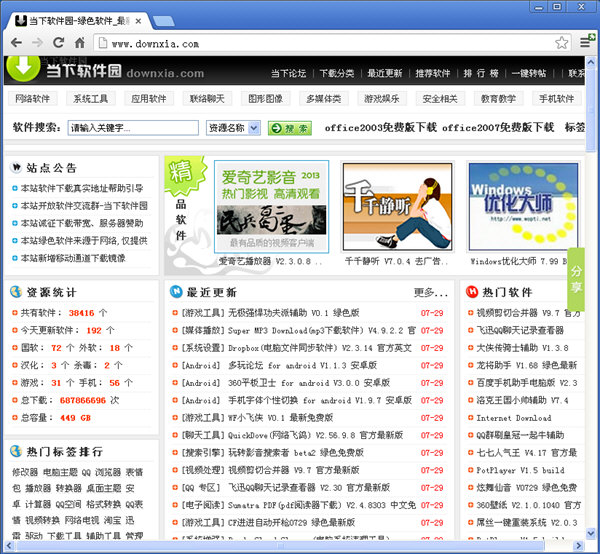Select the 系统工具 category tab
600x554 pixels.
coord(91,99)
